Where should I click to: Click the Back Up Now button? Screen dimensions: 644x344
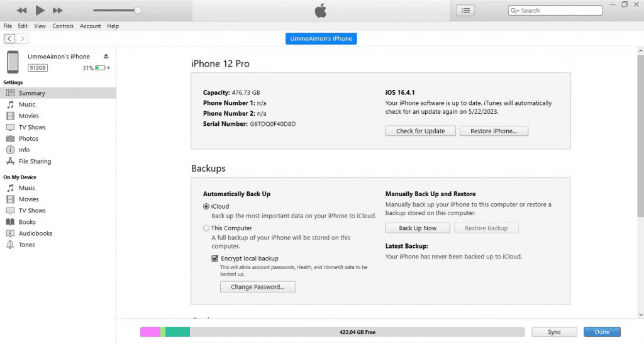(x=418, y=228)
